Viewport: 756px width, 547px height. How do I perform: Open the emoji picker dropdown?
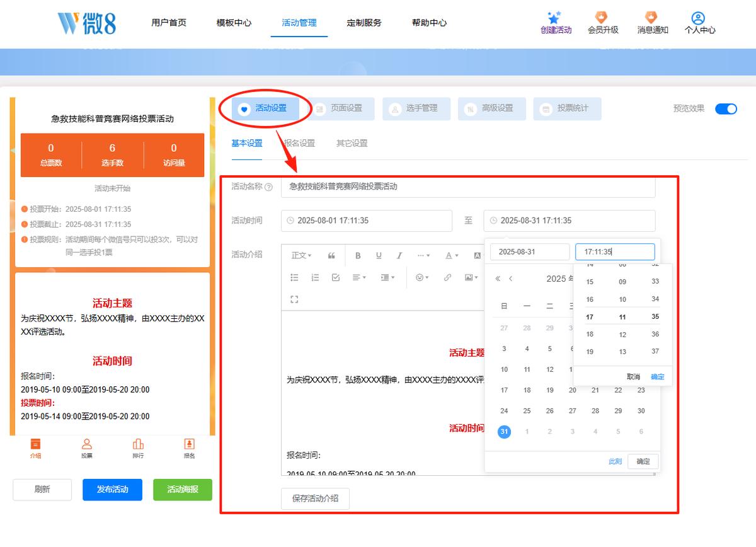(x=422, y=277)
